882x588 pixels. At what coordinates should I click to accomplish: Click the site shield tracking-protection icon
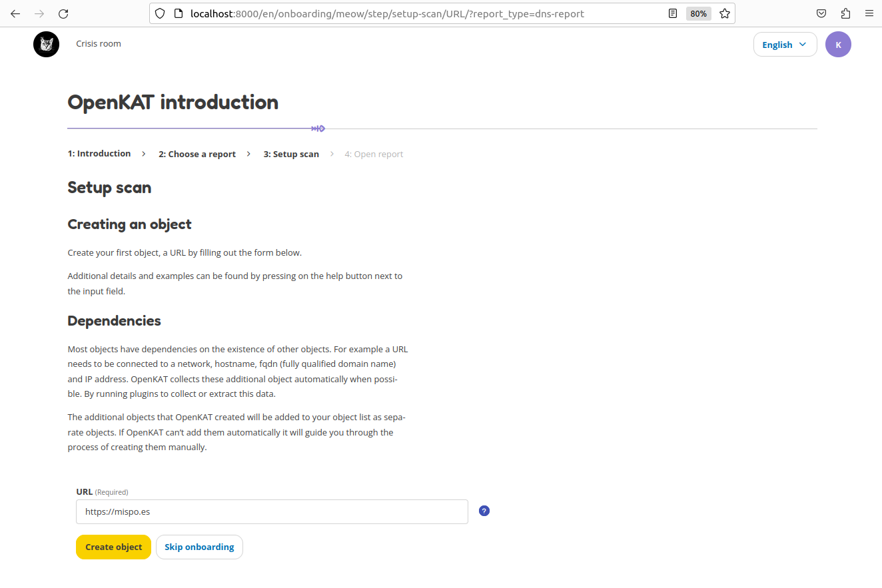160,13
